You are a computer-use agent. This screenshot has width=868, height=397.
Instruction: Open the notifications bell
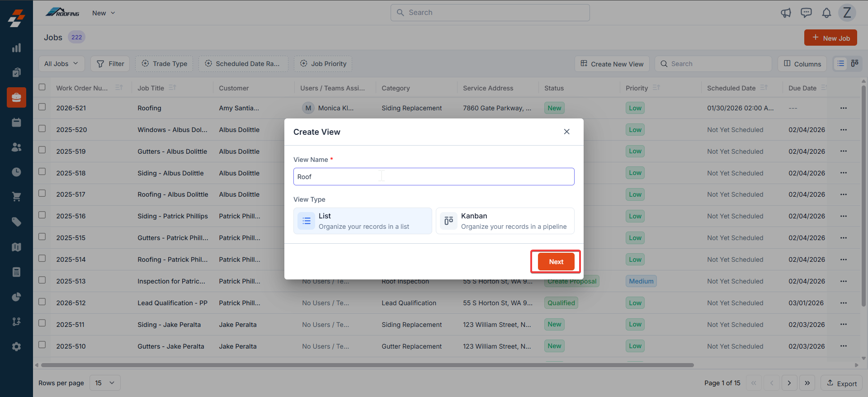point(826,13)
